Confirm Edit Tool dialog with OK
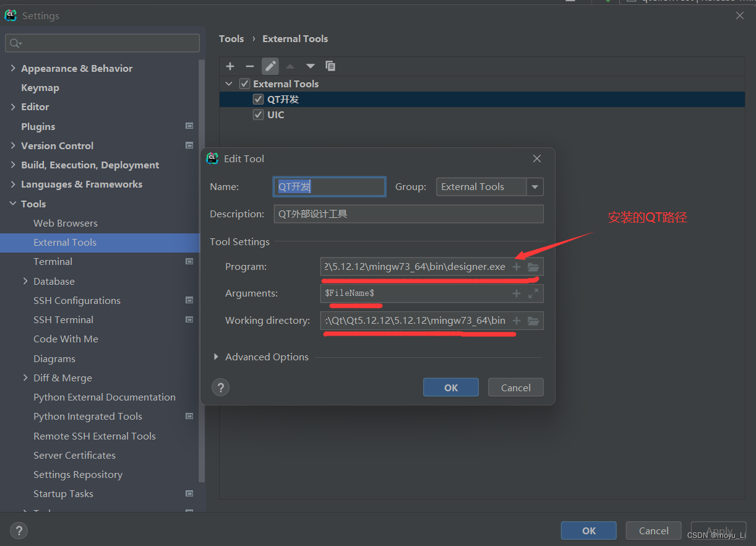Screen dimensions: 756x546 click(451, 388)
